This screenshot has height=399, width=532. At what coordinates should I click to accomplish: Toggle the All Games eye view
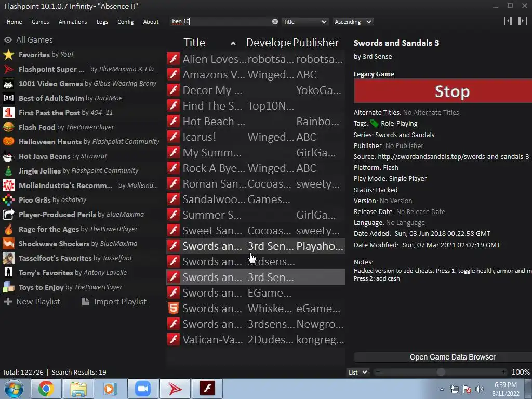[8, 39]
